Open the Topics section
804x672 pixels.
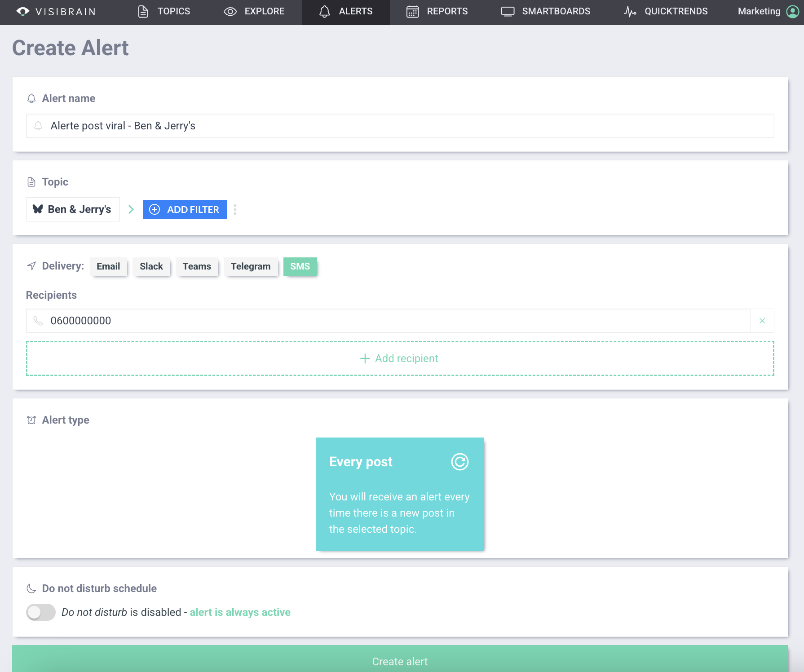coord(164,12)
